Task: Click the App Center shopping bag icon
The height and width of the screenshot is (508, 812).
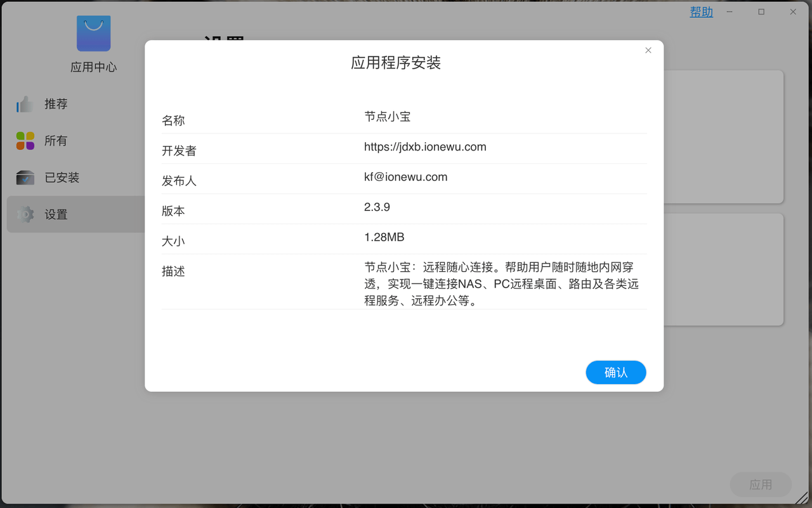Action: coord(94,34)
